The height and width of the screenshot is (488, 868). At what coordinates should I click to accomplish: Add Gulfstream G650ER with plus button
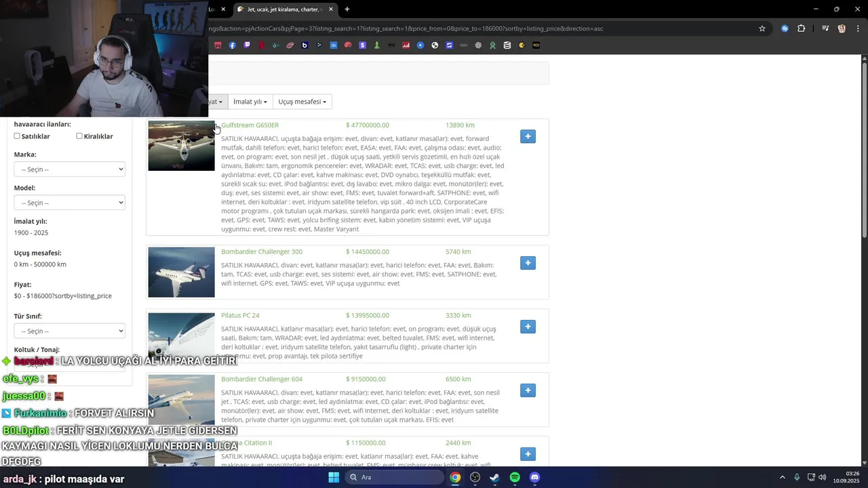[x=528, y=136]
